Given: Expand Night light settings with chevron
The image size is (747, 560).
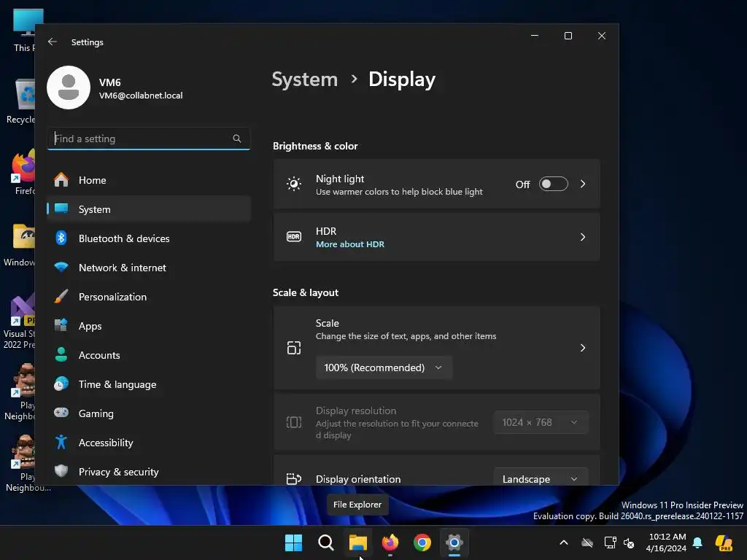Looking at the screenshot, I should point(583,184).
